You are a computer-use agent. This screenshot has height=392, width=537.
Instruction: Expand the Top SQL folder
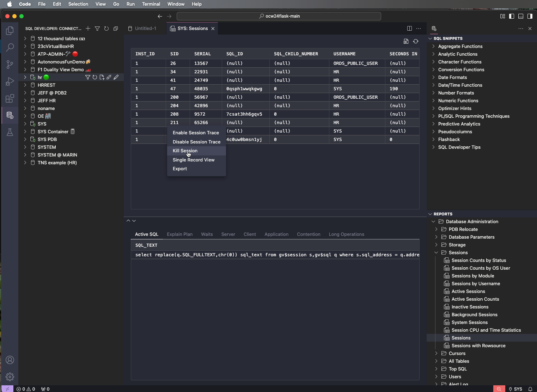tap(436, 369)
